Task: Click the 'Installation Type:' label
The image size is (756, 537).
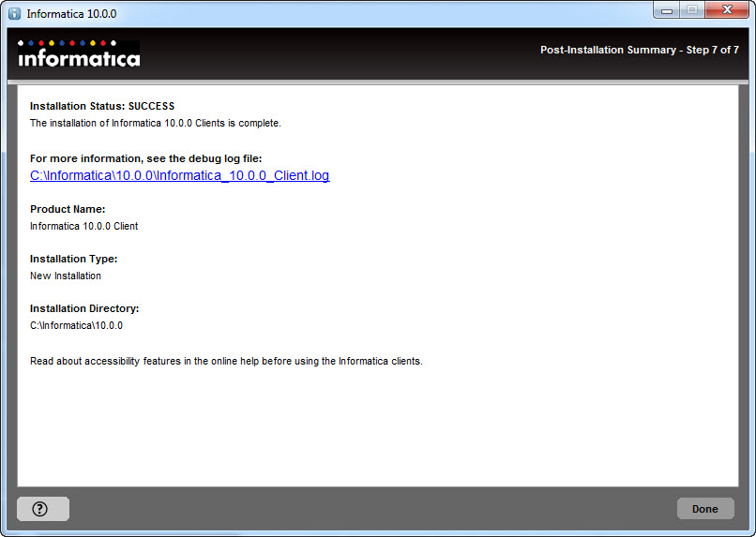Action: (x=74, y=259)
